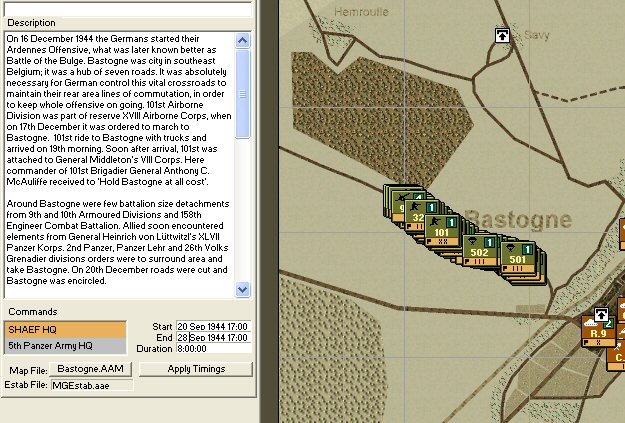The image size is (625, 423).
Task: Click the Estab File label
Action: tap(26, 385)
